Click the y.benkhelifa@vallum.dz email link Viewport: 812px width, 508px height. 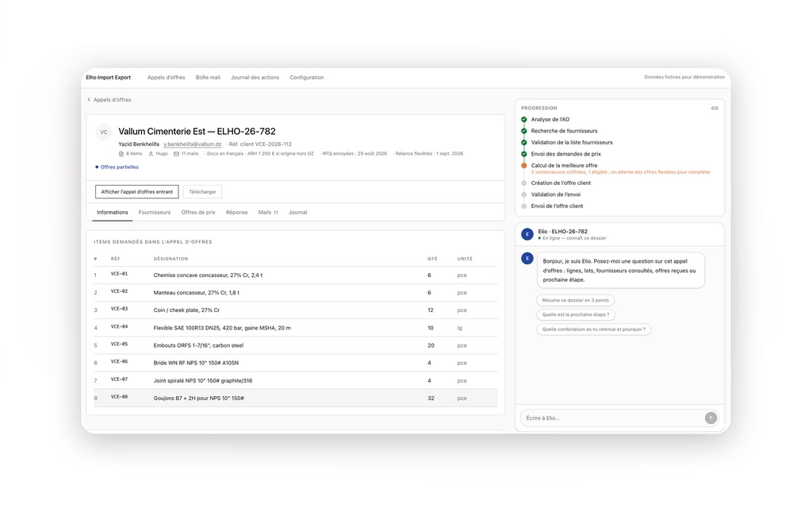coord(193,144)
